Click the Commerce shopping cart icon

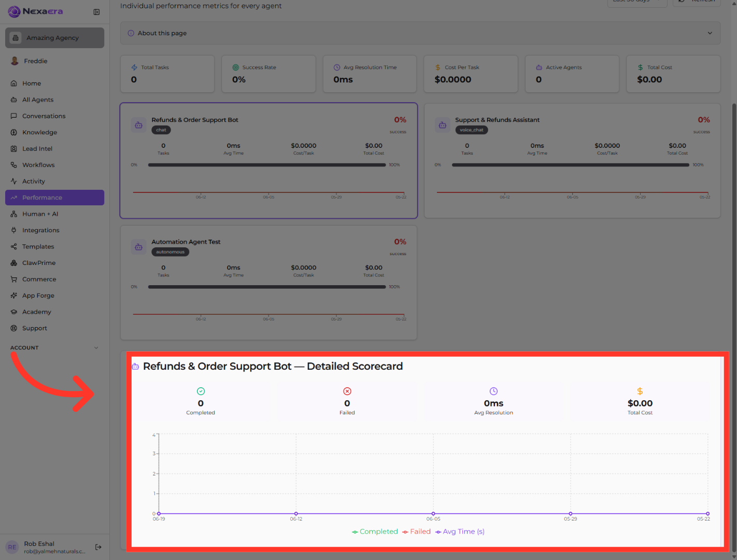tap(14, 279)
